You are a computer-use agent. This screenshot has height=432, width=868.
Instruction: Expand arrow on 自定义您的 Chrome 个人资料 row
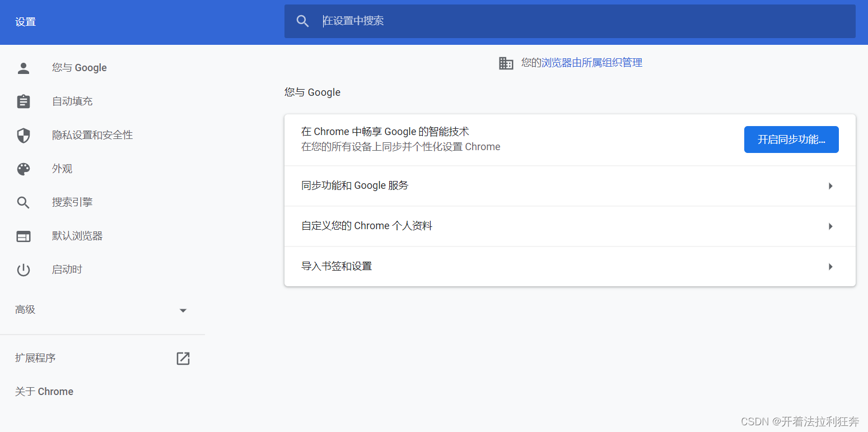point(830,226)
